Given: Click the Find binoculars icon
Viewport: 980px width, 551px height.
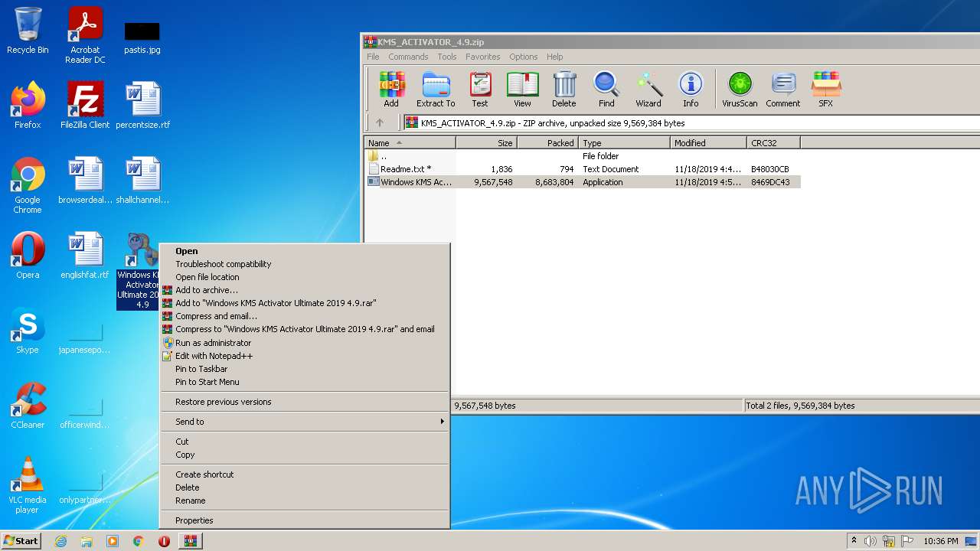Looking at the screenshot, I should (606, 90).
